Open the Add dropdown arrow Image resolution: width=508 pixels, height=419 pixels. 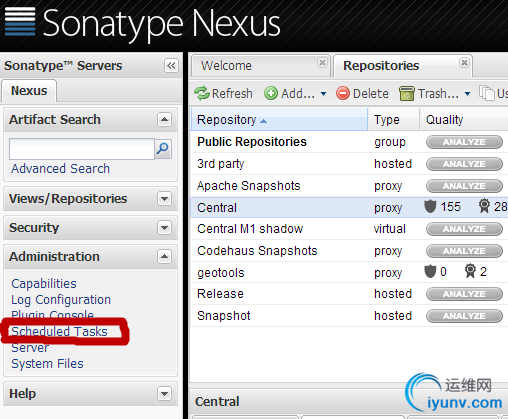click(x=323, y=94)
